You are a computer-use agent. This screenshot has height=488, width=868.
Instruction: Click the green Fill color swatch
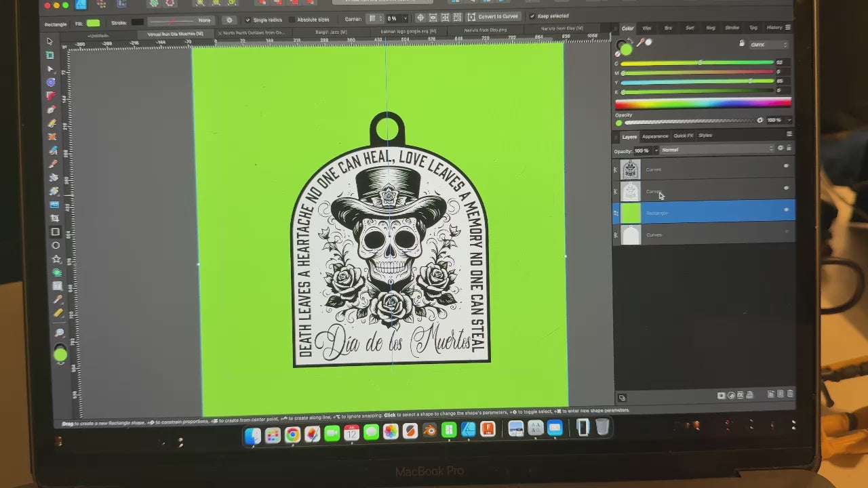click(x=93, y=24)
